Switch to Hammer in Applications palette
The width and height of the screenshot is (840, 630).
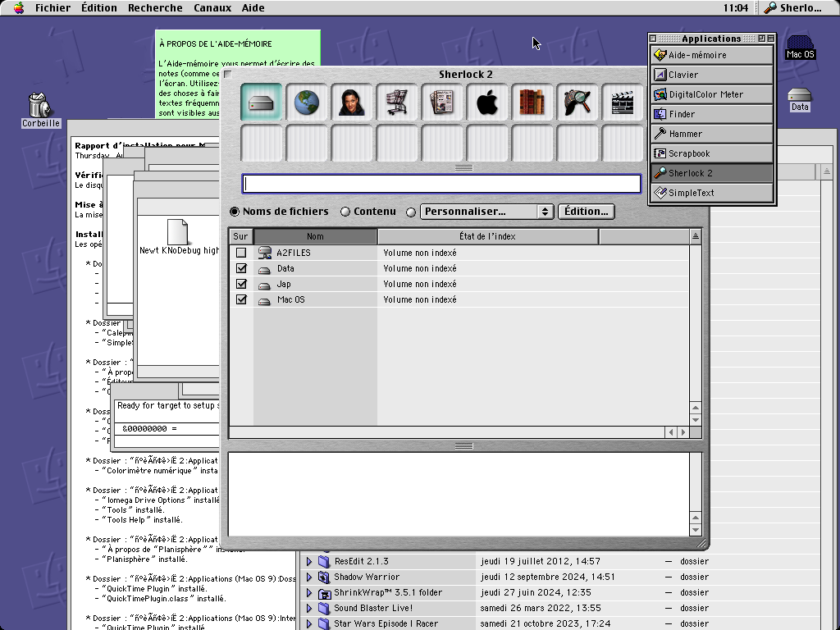coord(712,134)
